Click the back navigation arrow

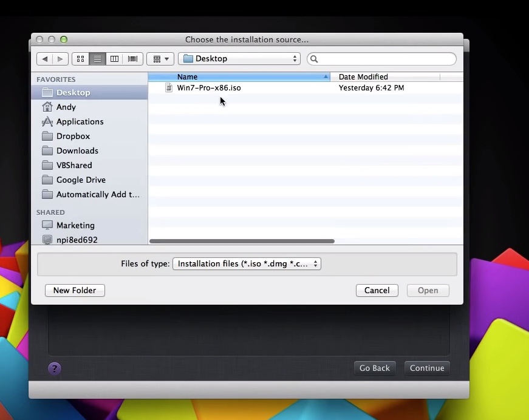pyautogui.click(x=44, y=59)
